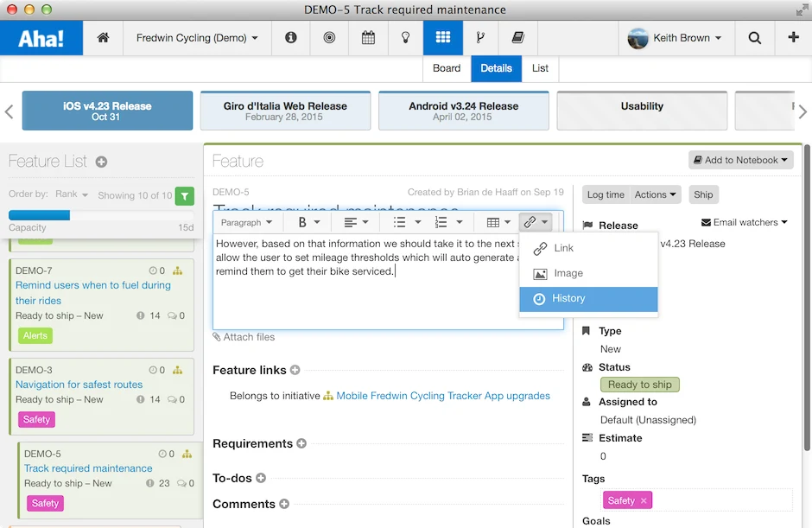Select the Usability release card
The height and width of the screenshot is (528, 812).
click(642, 111)
